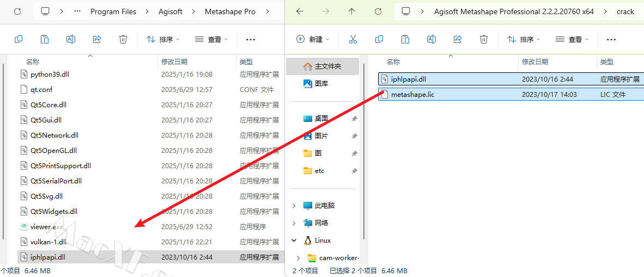644x277 pixels.
Task: Open the 查看 view dropdown in left window
Action: [x=211, y=39]
